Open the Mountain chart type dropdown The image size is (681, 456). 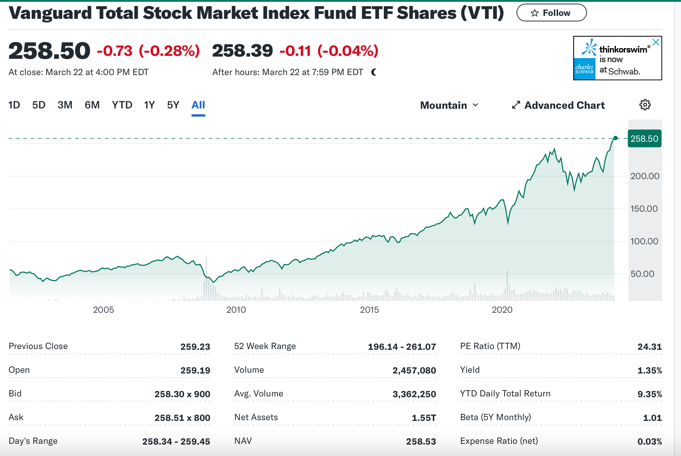(449, 105)
